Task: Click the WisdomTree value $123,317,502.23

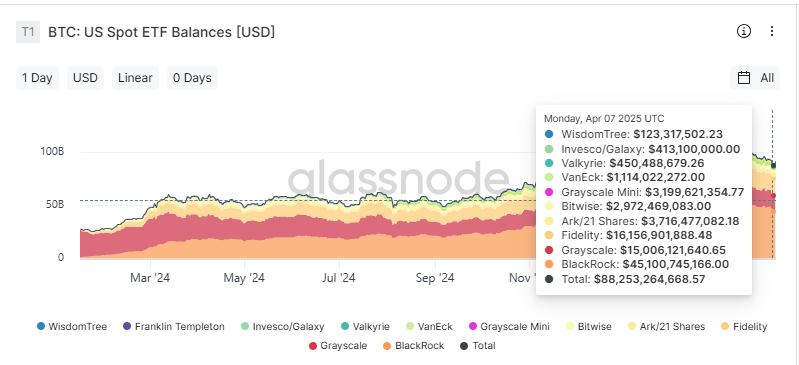Action: pyautogui.click(x=678, y=135)
